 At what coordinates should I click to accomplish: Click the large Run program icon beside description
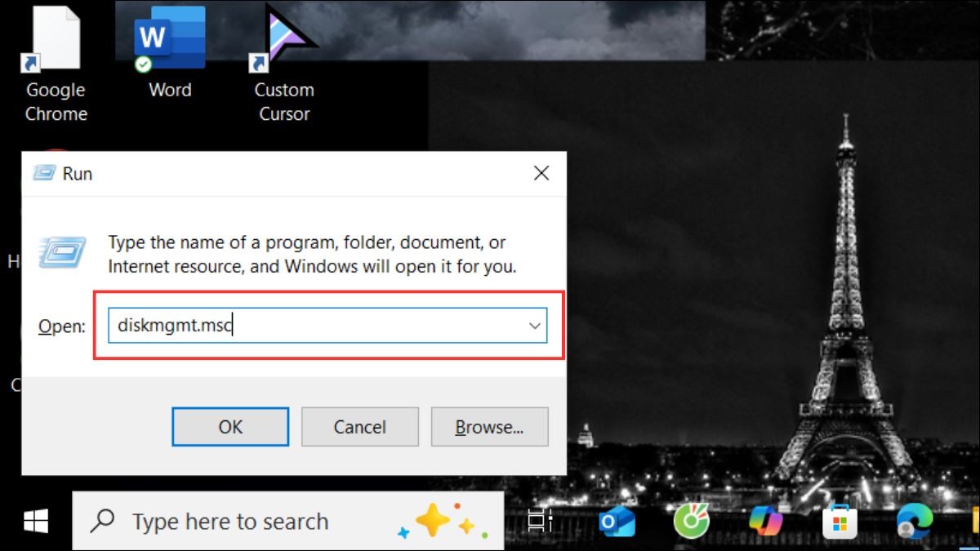pos(62,251)
